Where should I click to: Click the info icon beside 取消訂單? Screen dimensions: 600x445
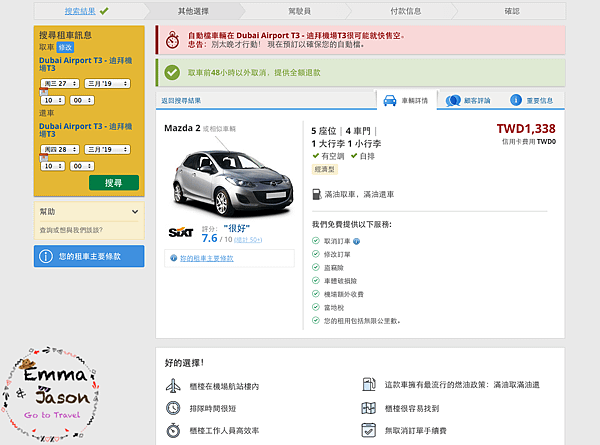[356, 241]
